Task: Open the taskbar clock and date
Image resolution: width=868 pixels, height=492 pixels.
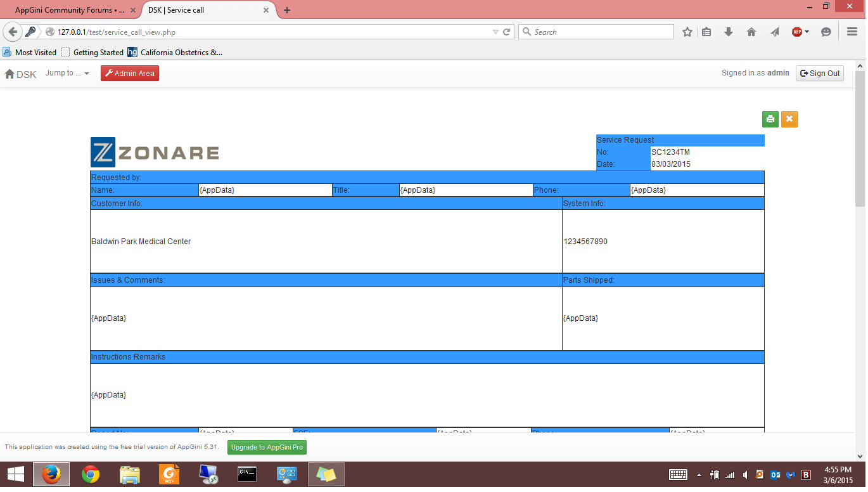Action: [838, 474]
